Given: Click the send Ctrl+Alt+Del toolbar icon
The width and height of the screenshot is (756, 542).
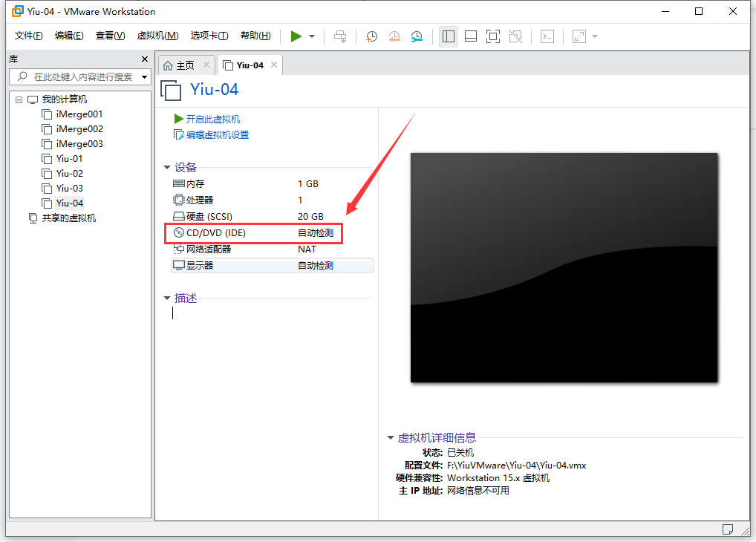Looking at the screenshot, I should [x=340, y=36].
